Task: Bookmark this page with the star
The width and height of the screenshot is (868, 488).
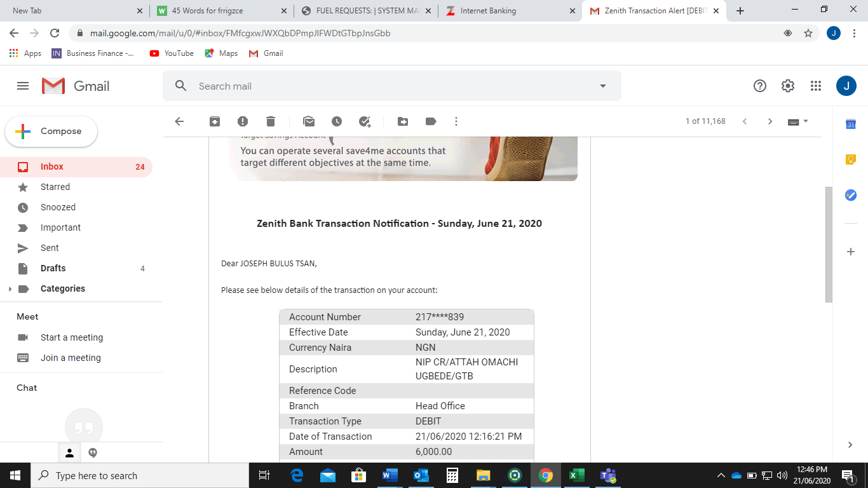Action: (808, 33)
